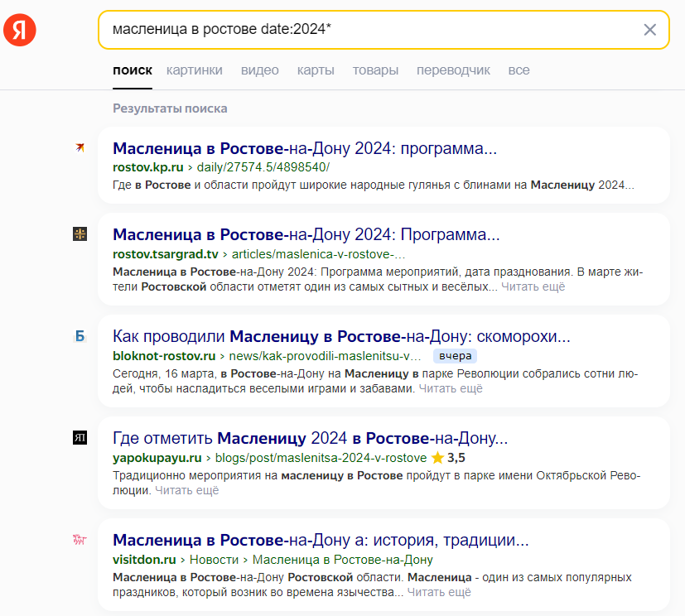Open the товары tab
Image resolution: width=685 pixels, height=616 pixels.
(x=376, y=70)
